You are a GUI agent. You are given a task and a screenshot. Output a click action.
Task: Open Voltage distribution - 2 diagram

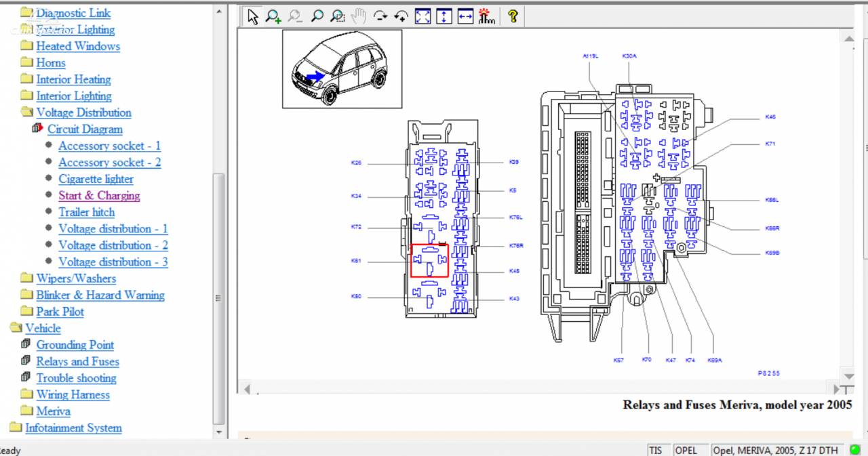(x=113, y=245)
